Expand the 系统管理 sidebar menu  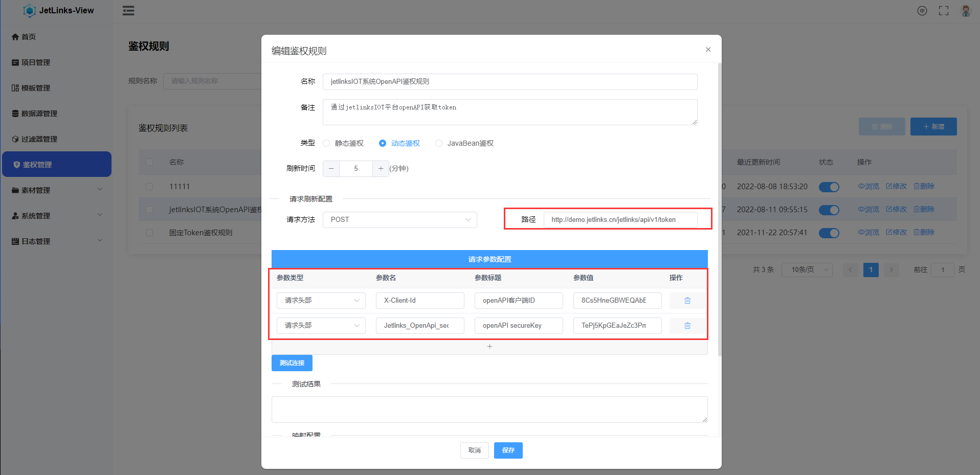click(x=57, y=216)
